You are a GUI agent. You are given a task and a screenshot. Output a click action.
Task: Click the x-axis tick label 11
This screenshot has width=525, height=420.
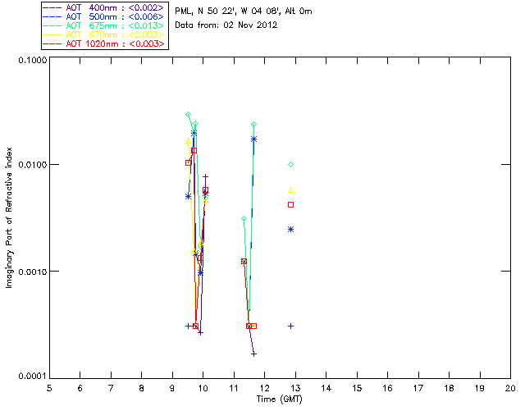234,388
